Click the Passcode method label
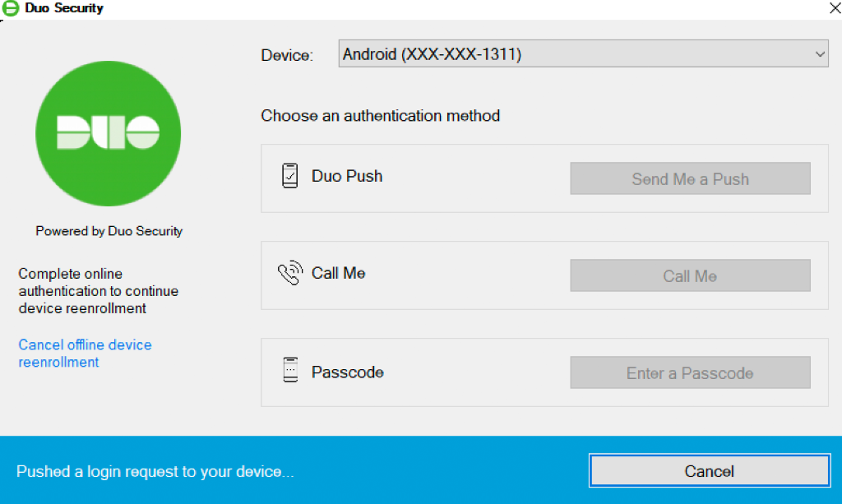The image size is (842, 504). pos(348,372)
